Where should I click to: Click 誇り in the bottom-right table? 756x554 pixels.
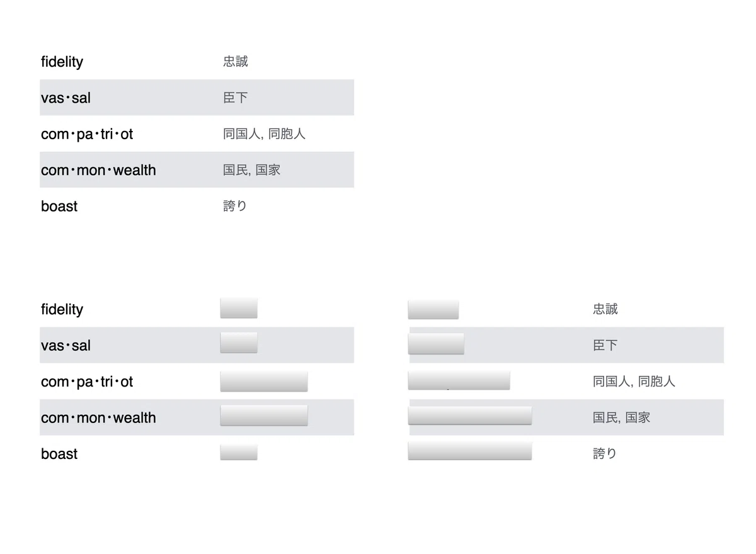[x=605, y=453]
